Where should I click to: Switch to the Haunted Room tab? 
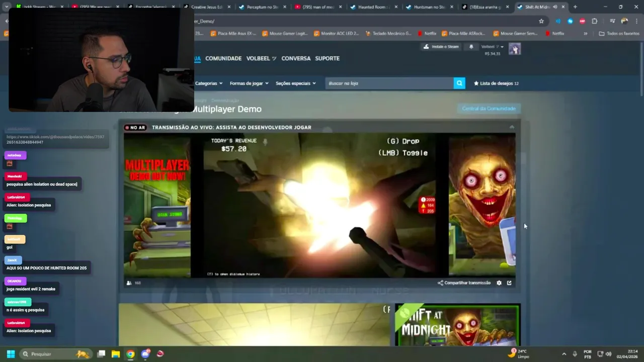[373, 7]
